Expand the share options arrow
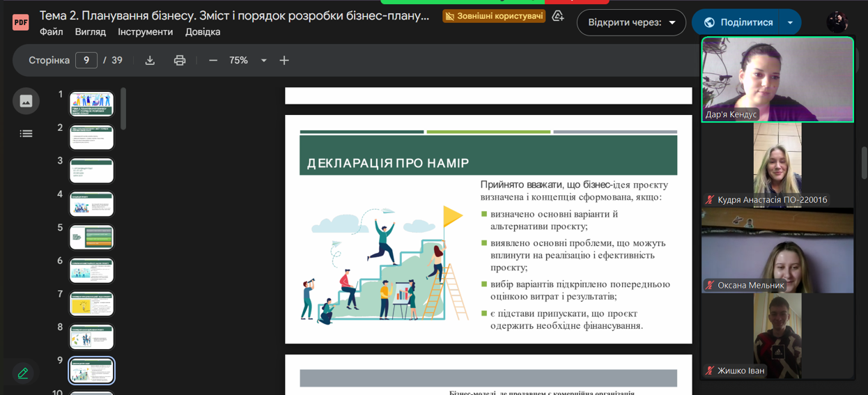Image resolution: width=868 pixels, height=395 pixels. [x=790, y=22]
